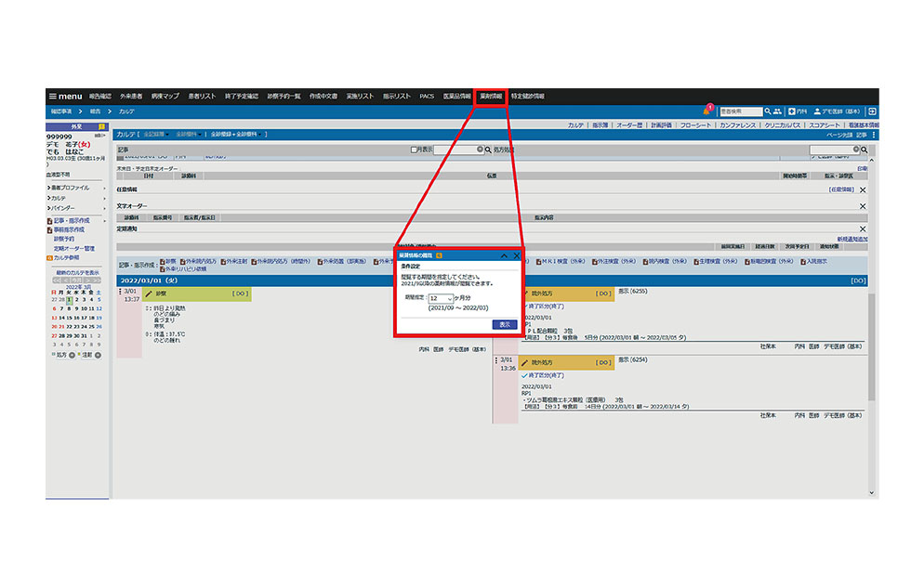The height and width of the screenshot is (587, 924).
Task: Open the three-dot menu beside 記事
Action: (x=873, y=135)
